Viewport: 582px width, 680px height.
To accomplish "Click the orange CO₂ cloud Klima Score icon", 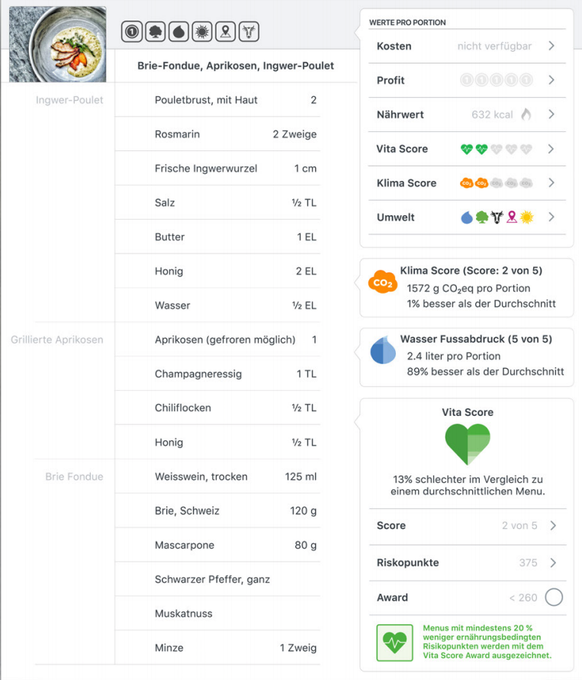I will (x=382, y=282).
